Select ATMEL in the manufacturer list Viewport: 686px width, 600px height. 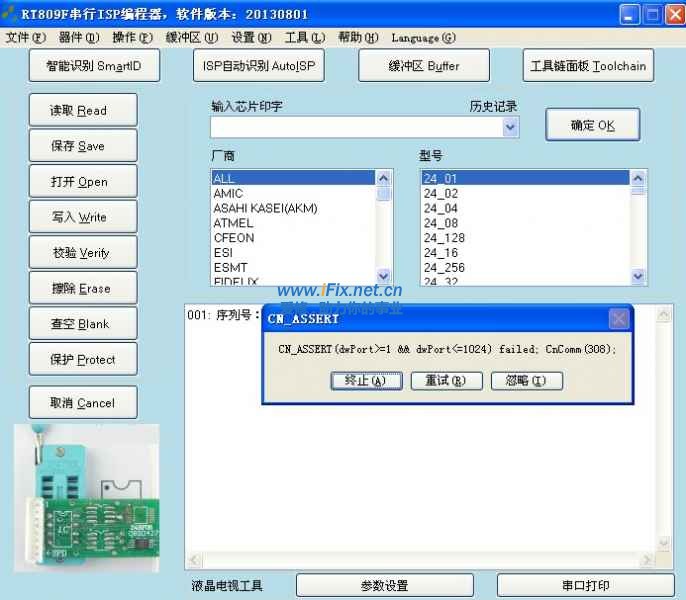[x=293, y=223]
